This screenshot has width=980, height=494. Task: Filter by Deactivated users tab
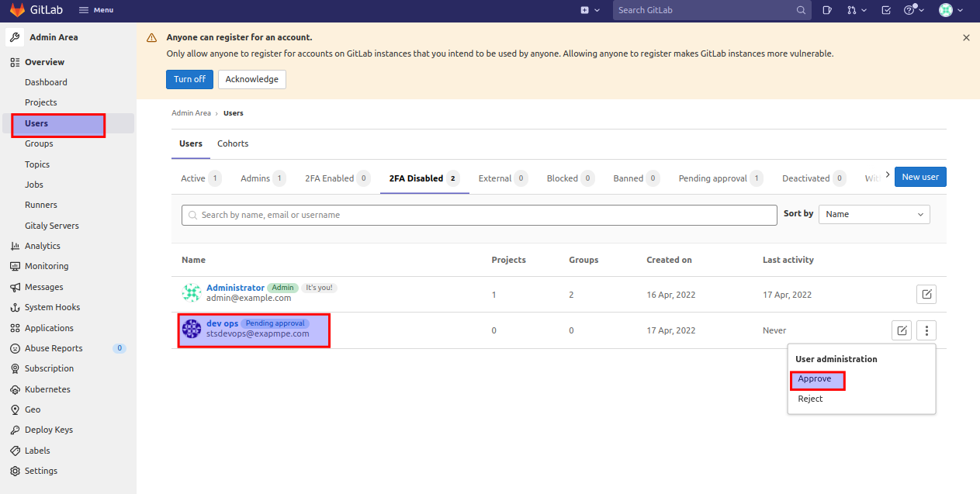(813, 178)
